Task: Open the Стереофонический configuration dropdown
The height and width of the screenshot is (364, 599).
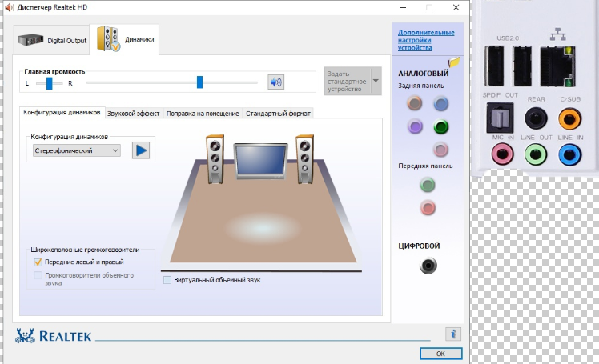Action: click(77, 150)
